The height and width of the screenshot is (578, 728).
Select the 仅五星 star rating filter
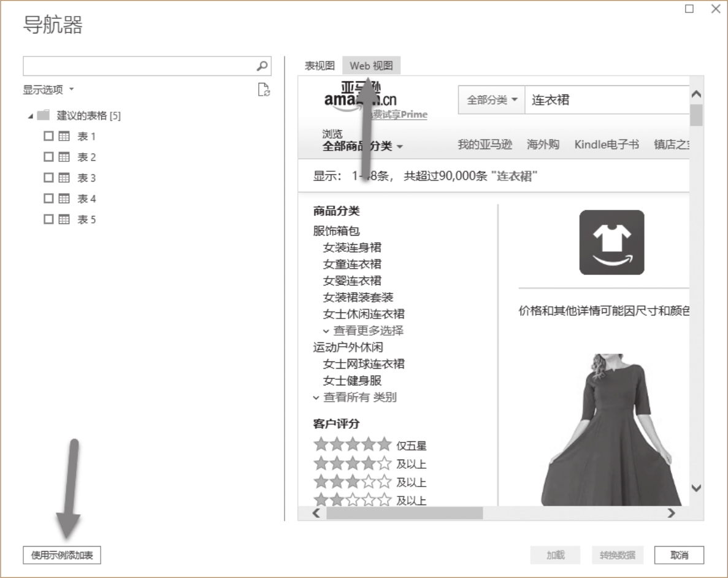370,445
